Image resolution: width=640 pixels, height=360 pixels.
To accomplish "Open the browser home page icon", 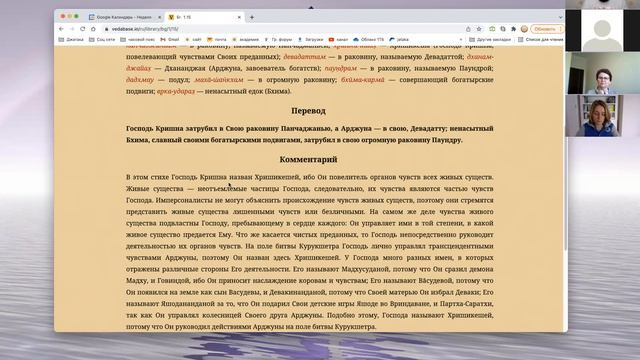I will tap(93, 29).
